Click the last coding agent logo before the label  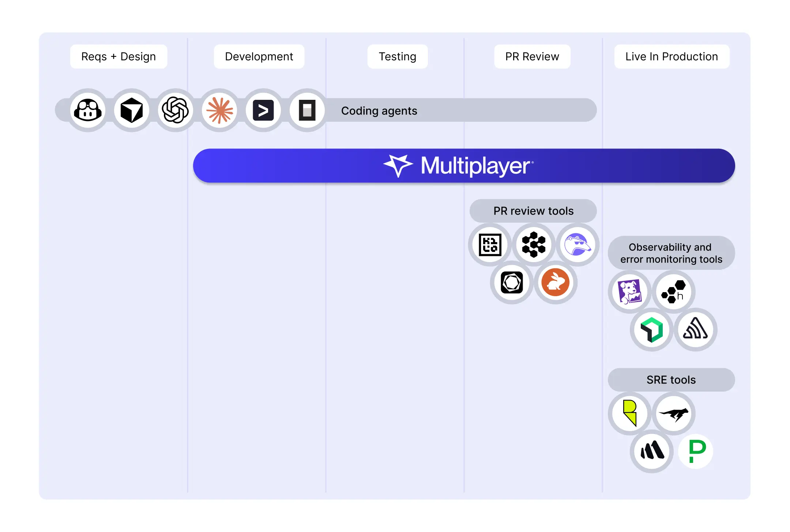307,110
